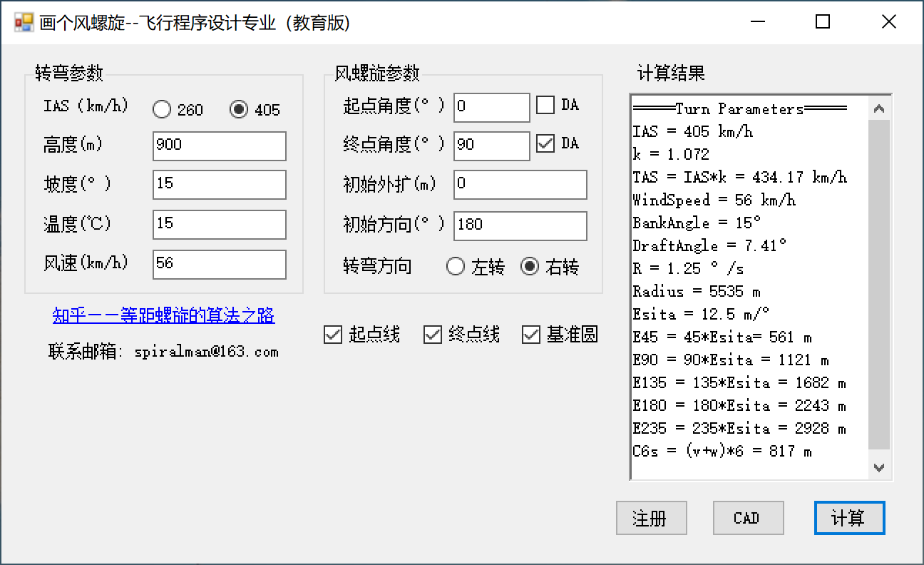Click the 起点角度 input field
Image resolution: width=924 pixels, height=565 pixels.
[x=492, y=107]
